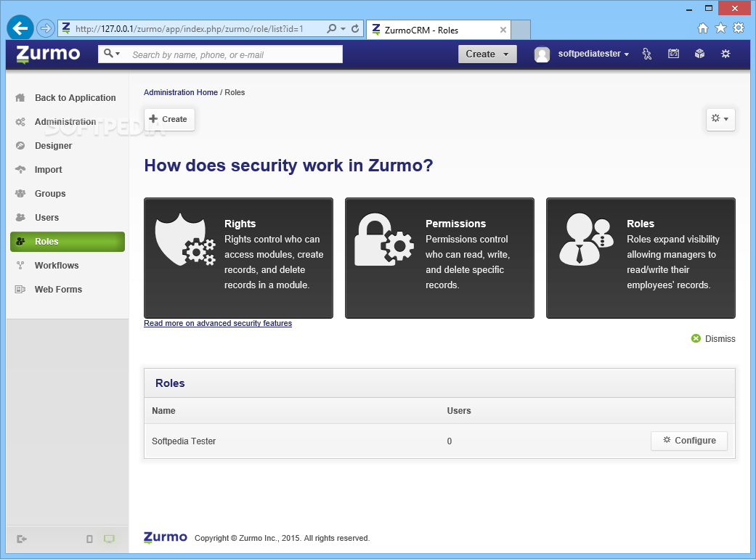Click the Back to Application home icon
Image resolution: width=756 pixels, height=559 pixels.
pyautogui.click(x=20, y=98)
